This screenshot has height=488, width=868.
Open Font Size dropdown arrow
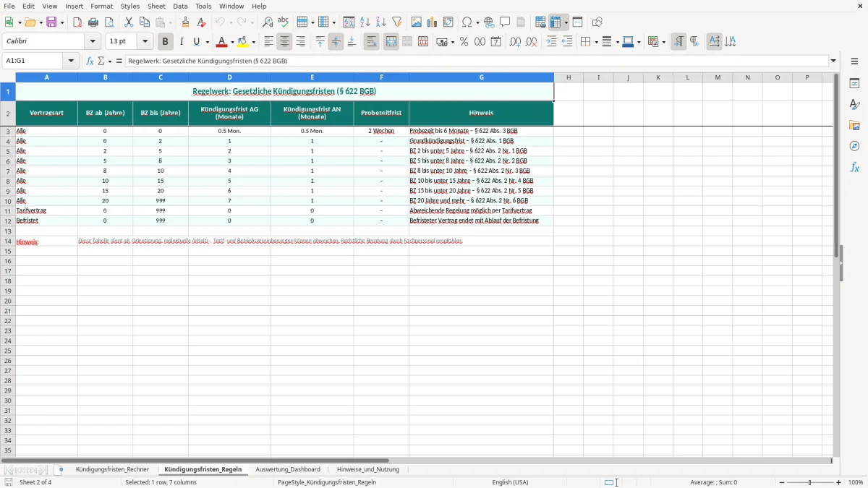tap(145, 42)
